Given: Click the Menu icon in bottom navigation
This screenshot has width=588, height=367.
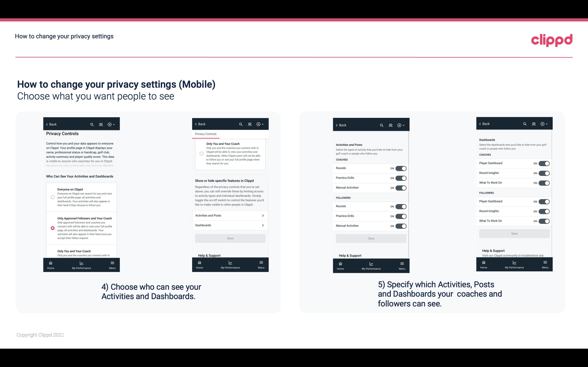Looking at the screenshot, I should coord(112,263).
